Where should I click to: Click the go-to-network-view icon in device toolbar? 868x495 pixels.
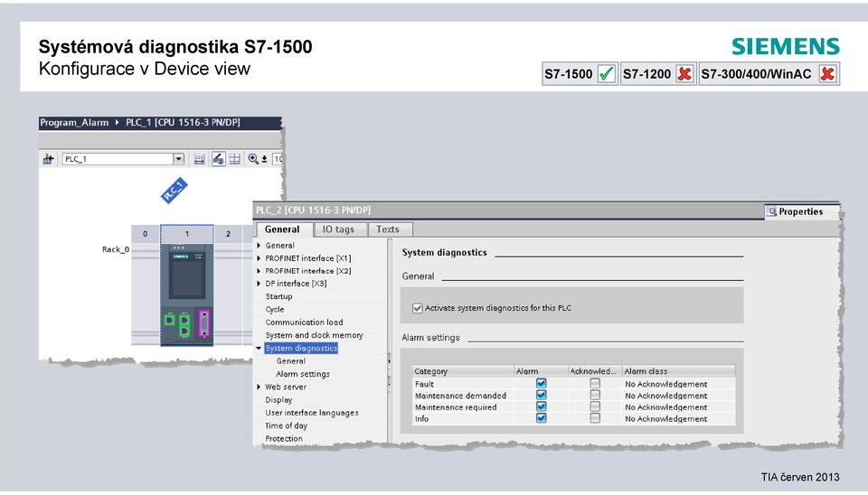point(48,159)
